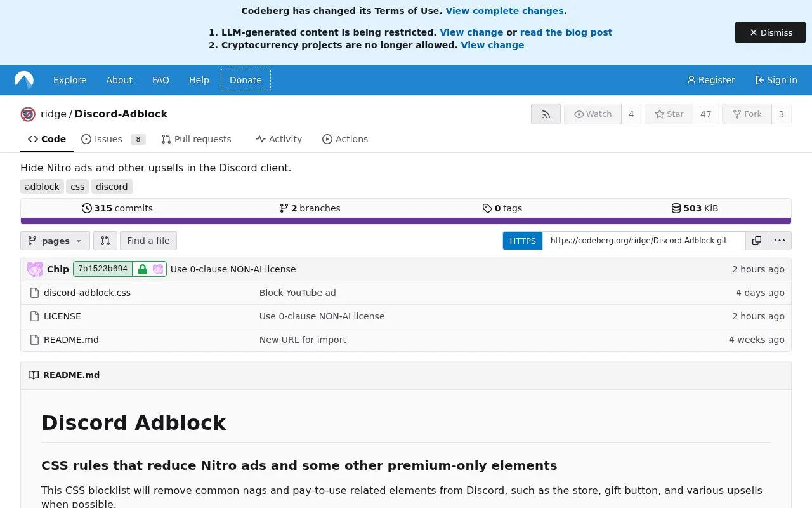Click Register in the header
The width and height of the screenshot is (812, 508).
(x=710, y=80)
